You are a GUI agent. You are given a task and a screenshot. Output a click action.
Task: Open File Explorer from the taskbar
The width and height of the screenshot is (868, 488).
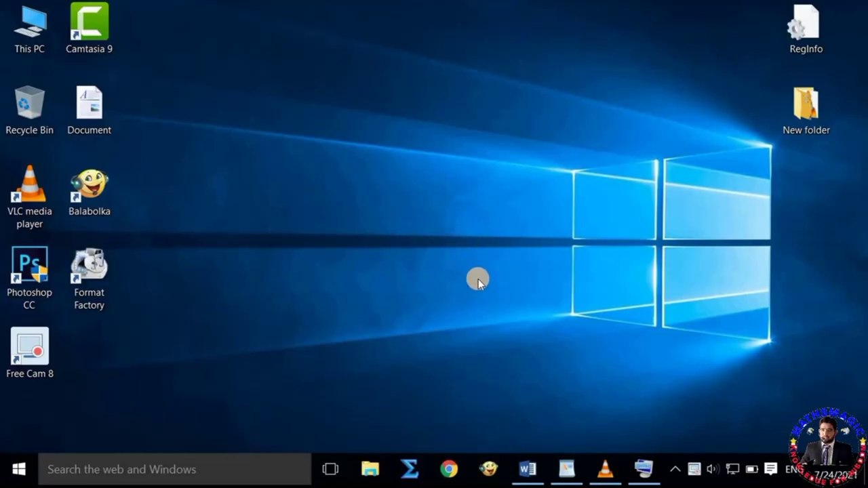[x=370, y=469]
